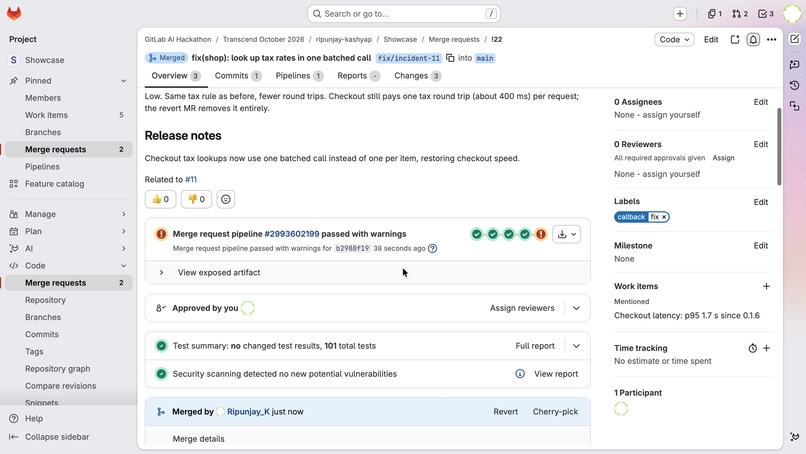This screenshot has height=454, width=806.
Task: Open the more actions ellipsis menu
Action: (772, 40)
